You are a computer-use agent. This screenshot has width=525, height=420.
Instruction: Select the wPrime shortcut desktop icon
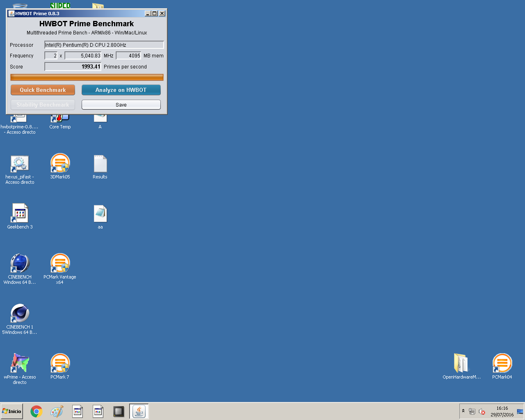pos(20,369)
